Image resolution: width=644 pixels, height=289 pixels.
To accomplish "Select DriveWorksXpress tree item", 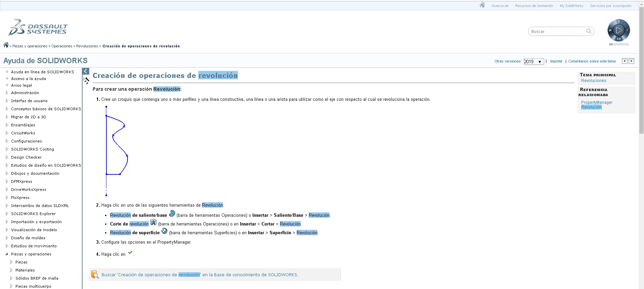I will tap(29, 189).
